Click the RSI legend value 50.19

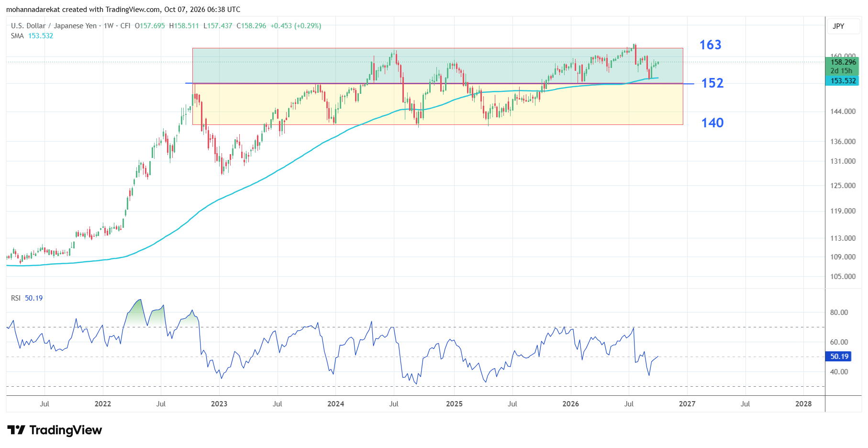[x=34, y=298]
